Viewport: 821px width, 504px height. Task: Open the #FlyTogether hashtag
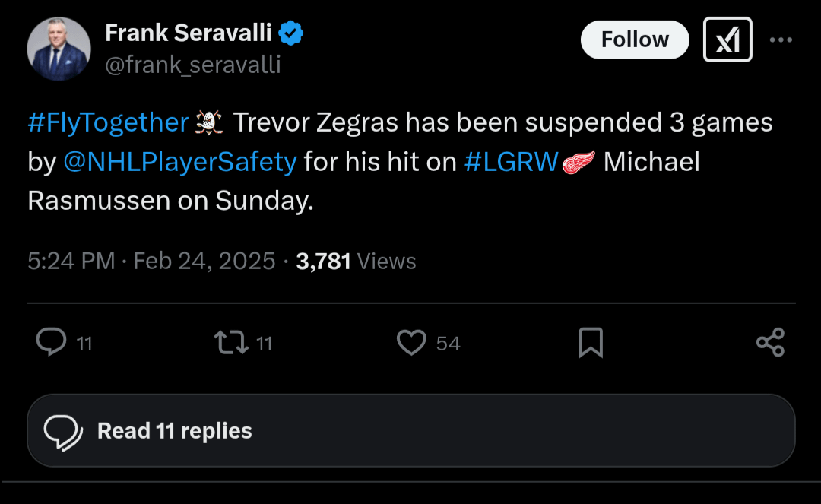107,122
